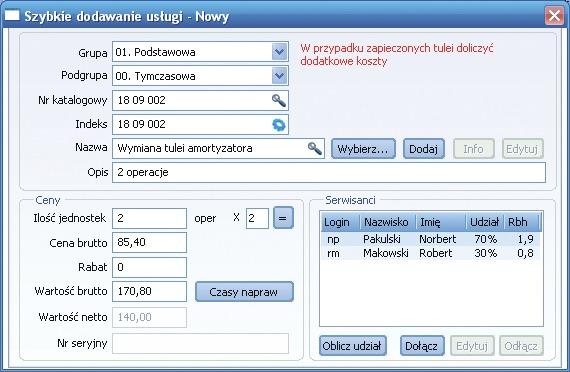
Task: Click login cell 'np'
Action: point(333,239)
